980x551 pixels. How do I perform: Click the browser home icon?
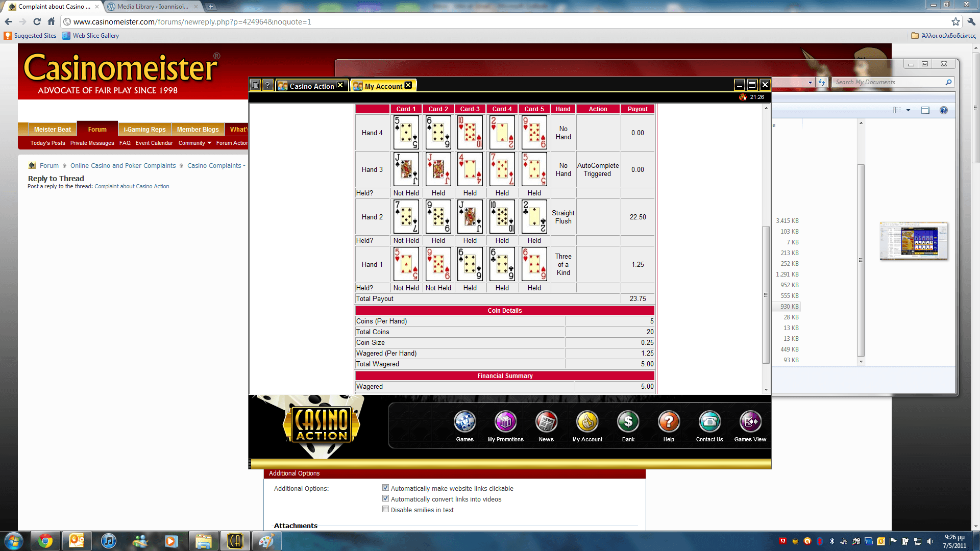coord(51,21)
